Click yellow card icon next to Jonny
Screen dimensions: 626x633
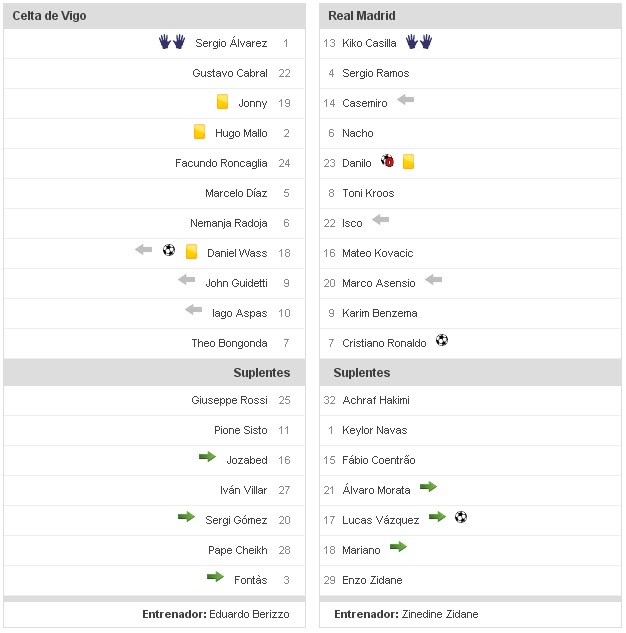pyautogui.click(x=223, y=102)
